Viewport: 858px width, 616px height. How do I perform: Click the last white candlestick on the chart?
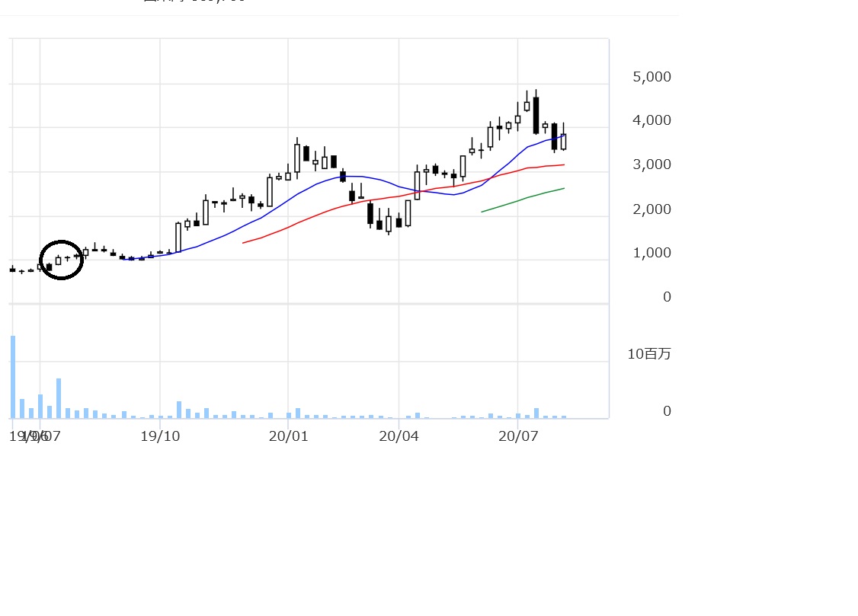coord(563,142)
